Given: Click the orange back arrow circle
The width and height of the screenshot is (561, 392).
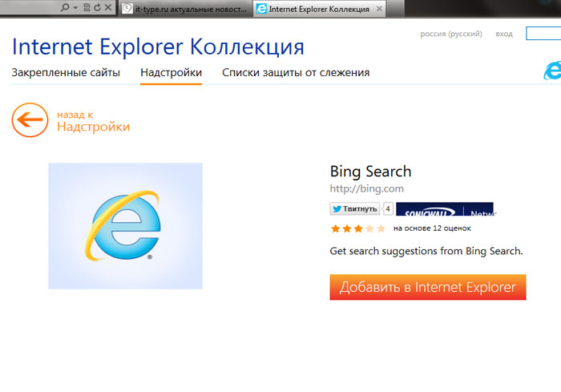Looking at the screenshot, I should coord(30,120).
